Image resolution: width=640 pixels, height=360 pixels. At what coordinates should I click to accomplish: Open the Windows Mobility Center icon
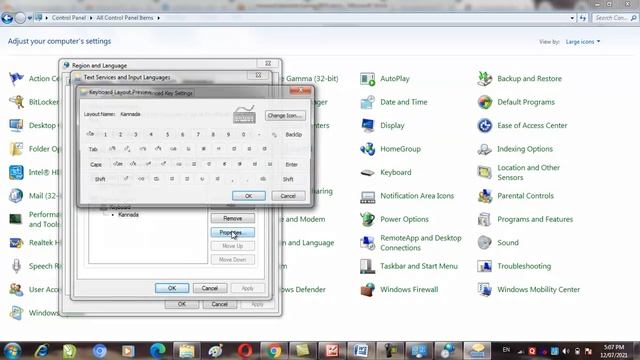484,289
